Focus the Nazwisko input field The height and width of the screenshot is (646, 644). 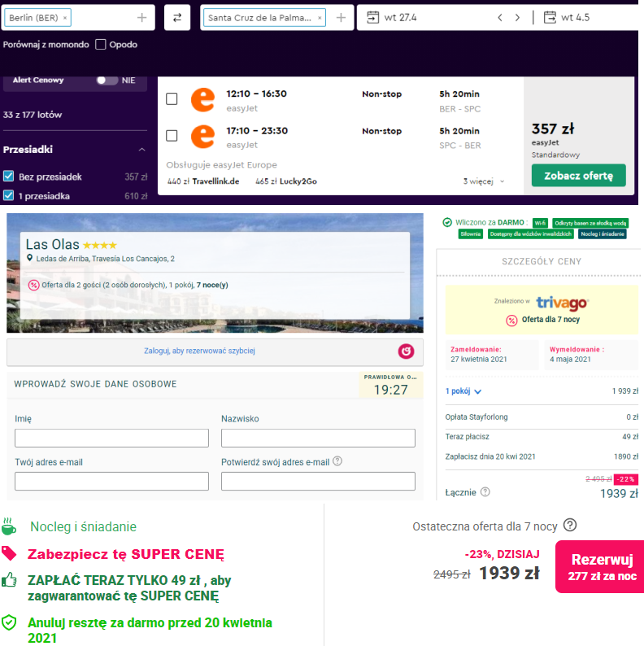(318, 438)
